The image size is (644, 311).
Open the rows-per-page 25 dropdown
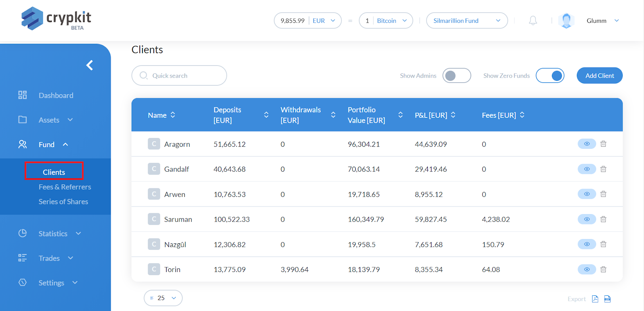(x=163, y=298)
